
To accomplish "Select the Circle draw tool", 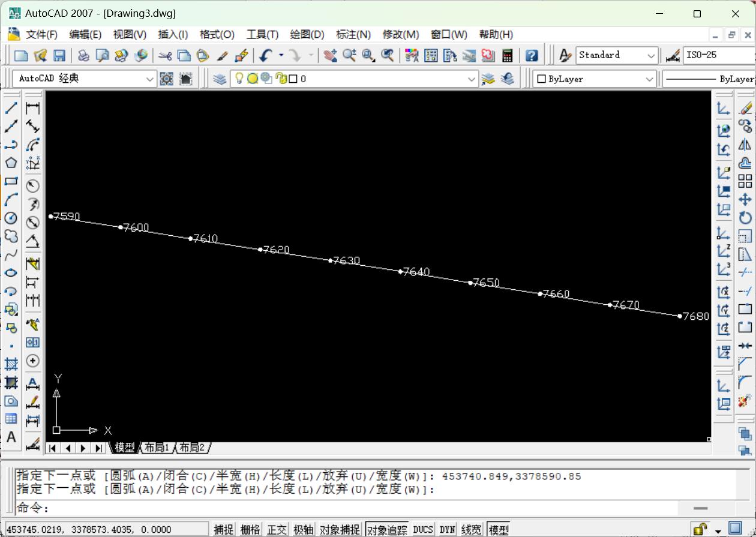I will click(11, 218).
